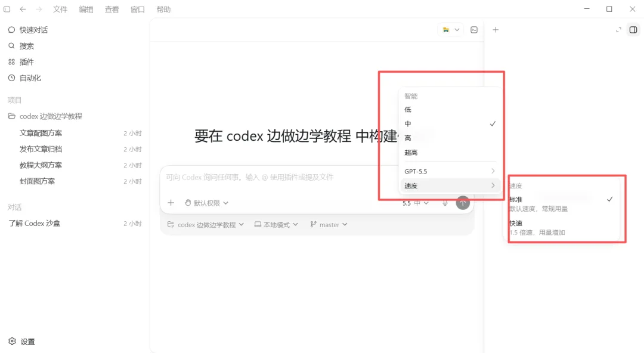The height and width of the screenshot is (353, 644).
Task: Click the 插件 grid icon
Action: point(11,62)
